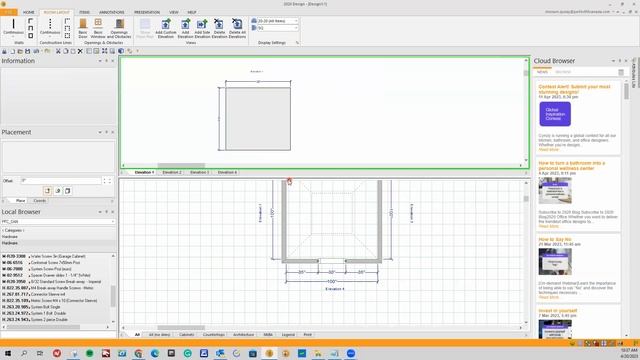Select the closed-rectangle wall shape icon
The image size is (640, 360).
pyautogui.click(x=31, y=36)
